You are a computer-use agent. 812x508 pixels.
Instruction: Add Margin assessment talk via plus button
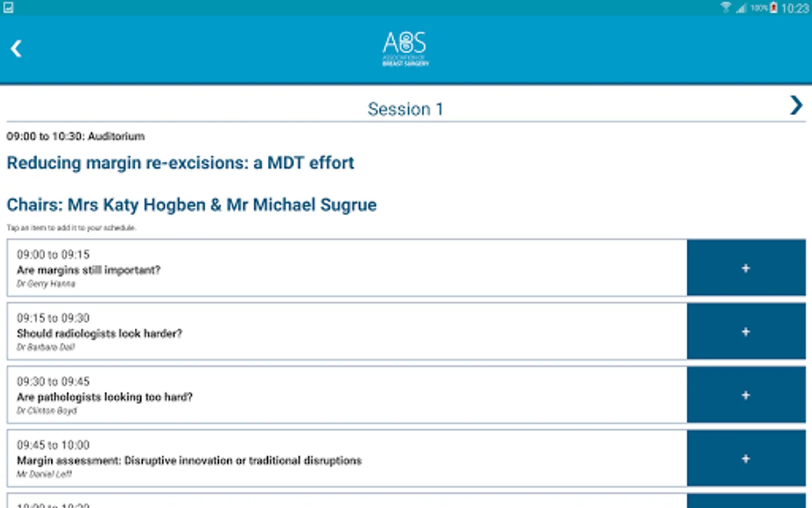[745, 459]
